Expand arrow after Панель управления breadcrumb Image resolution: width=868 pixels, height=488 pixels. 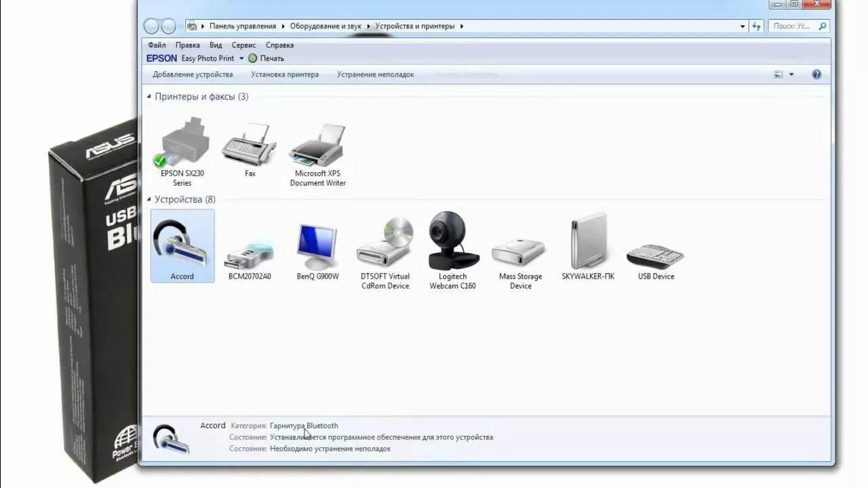point(283,26)
